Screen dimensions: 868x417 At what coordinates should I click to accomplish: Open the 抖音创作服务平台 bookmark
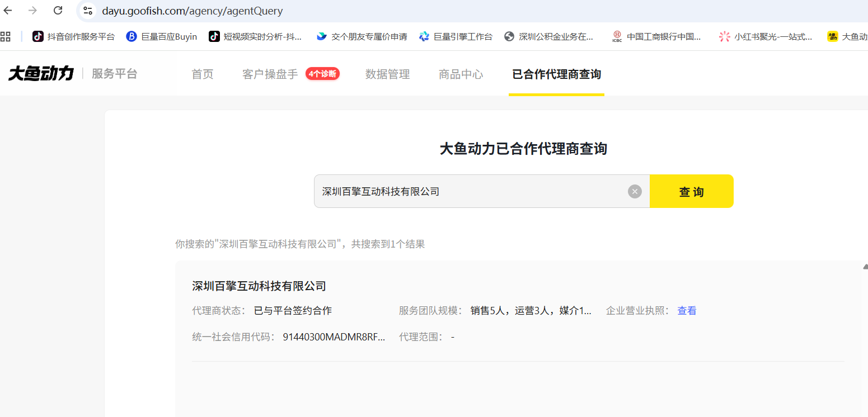coord(73,37)
